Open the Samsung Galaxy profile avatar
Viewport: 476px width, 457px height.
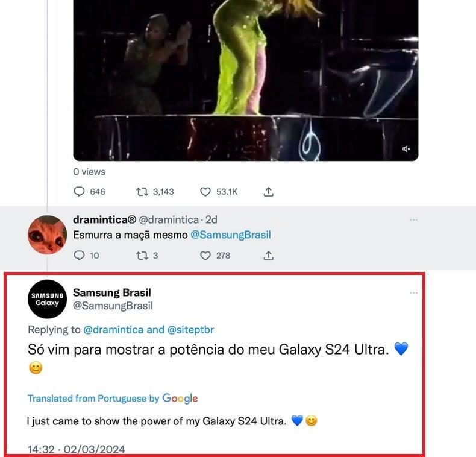pyautogui.click(x=47, y=299)
